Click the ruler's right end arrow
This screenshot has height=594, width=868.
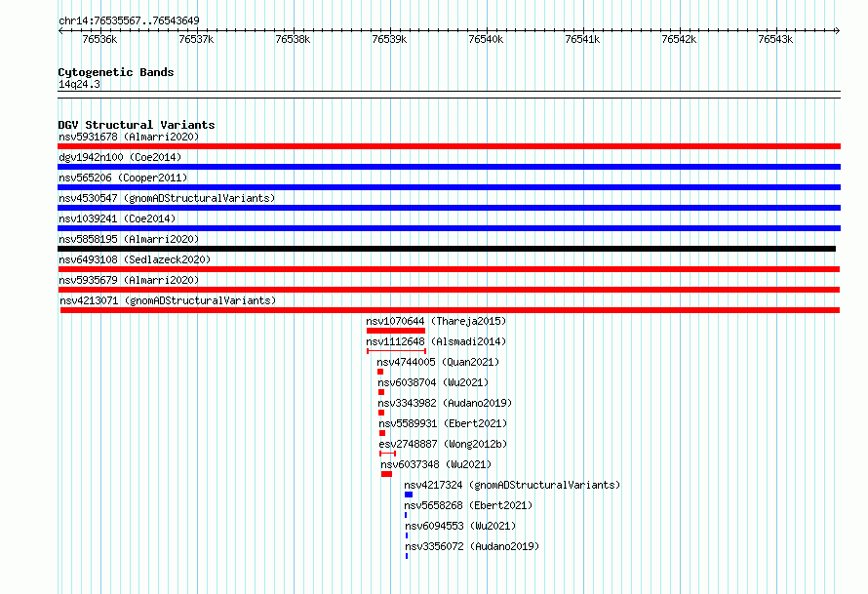[x=838, y=30]
